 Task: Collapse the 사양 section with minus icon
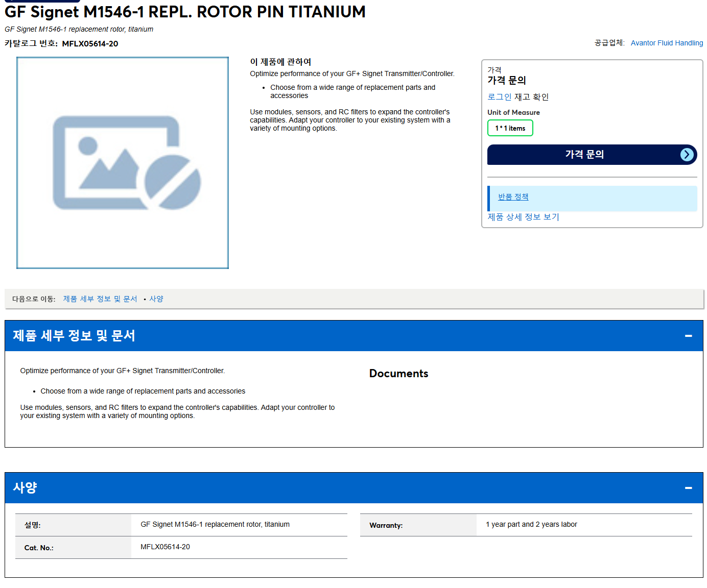pos(688,488)
